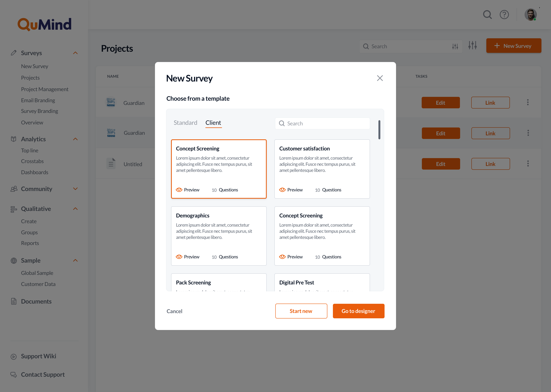Select the Demographics template card
Image resolution: width=551 pixels, height=392 pixels.
[219, 236]
